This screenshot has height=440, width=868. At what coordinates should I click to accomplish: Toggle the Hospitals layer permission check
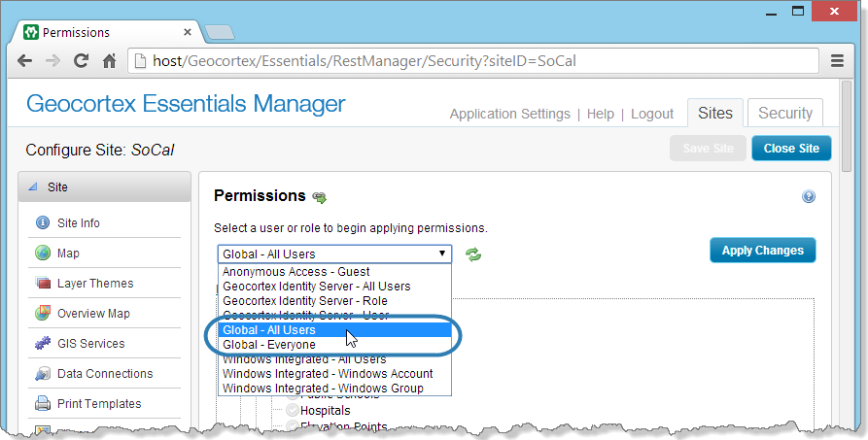tap(293, 411)
